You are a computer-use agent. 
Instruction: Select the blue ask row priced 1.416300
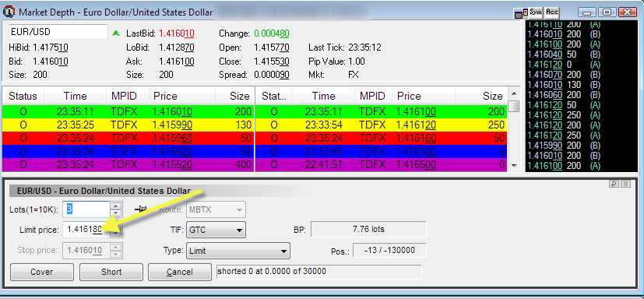[x=382, y=152]
